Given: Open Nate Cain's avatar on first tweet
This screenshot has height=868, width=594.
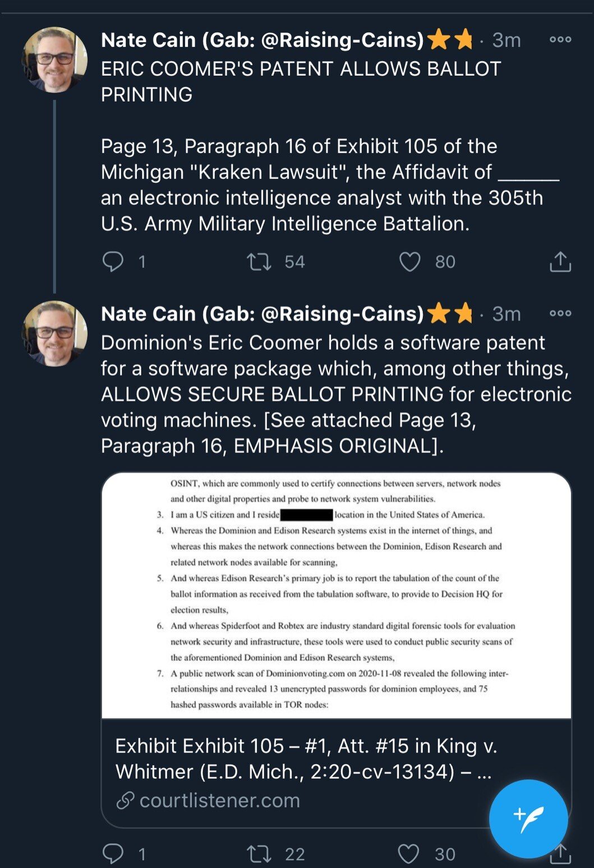Looking at the screenshot, I should [x=54, y=59].
